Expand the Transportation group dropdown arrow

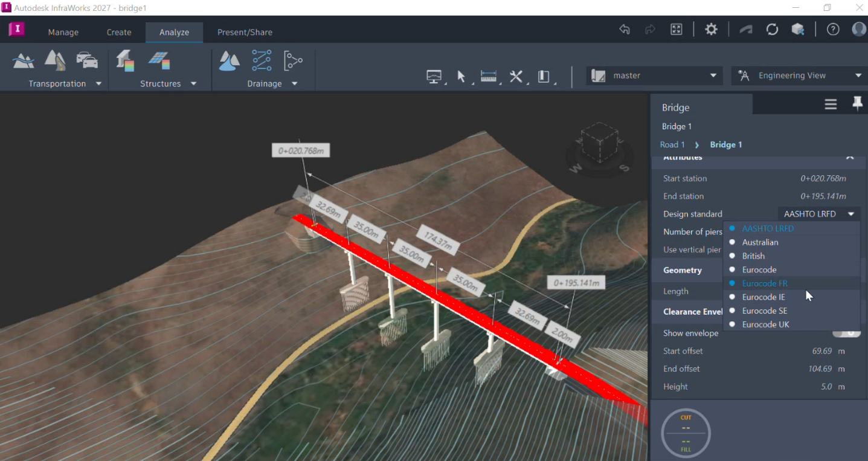click(x=98, y=83)
